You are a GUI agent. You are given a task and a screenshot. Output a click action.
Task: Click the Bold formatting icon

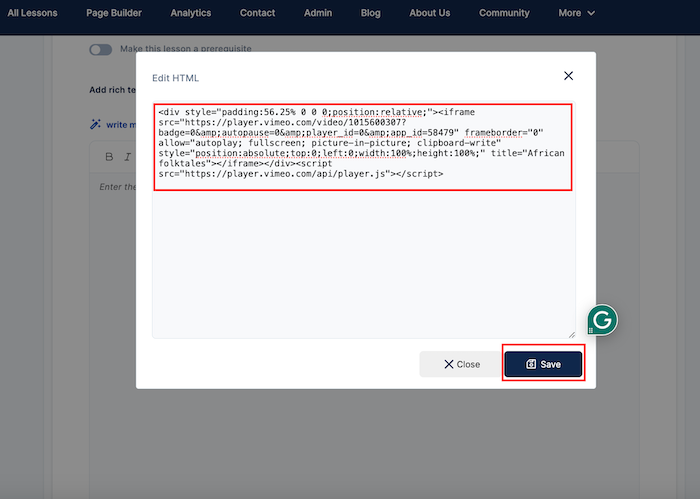[x=109, y=157]
